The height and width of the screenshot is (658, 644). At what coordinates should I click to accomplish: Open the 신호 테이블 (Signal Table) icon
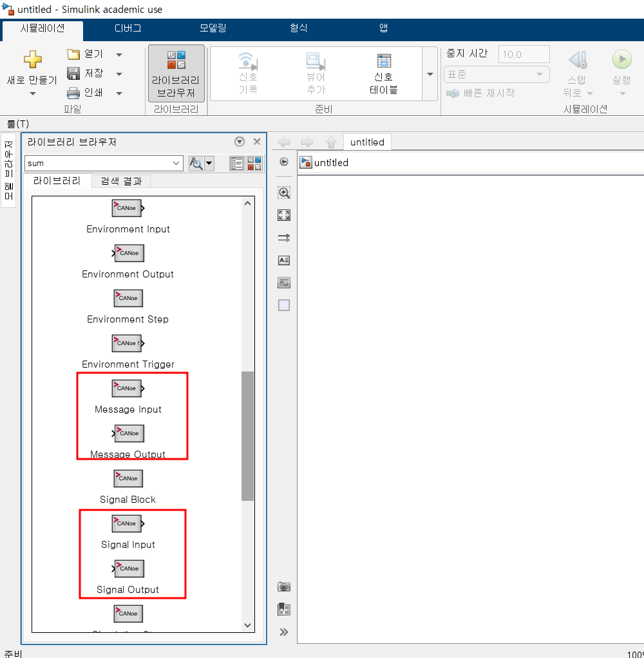click(x=384, y=61)
